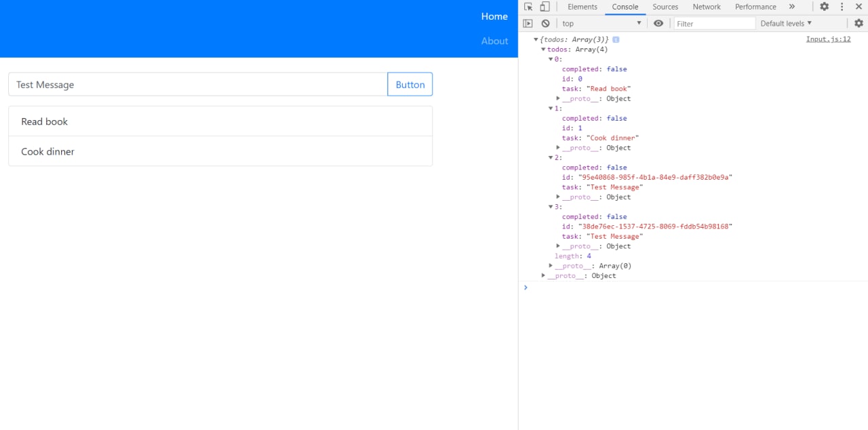Click the Home nav link
The height and width of the screenshot is (430, 868).
click(494, 16)
